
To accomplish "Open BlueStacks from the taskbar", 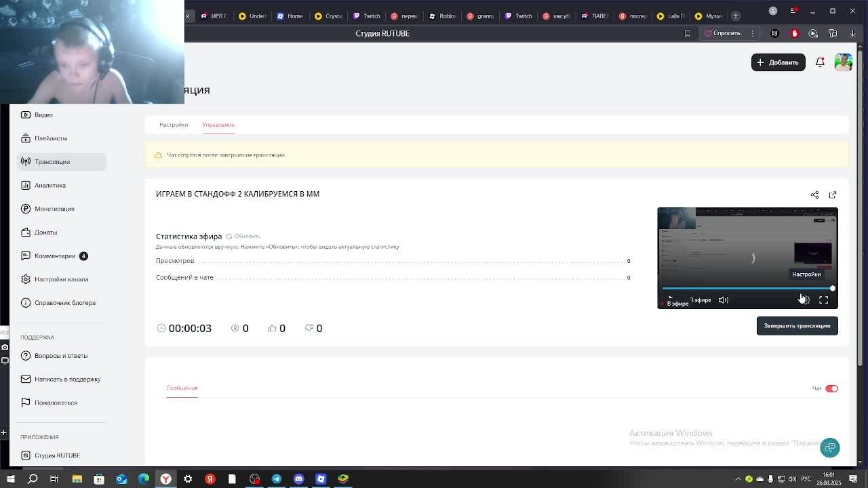I will (343, 479).
